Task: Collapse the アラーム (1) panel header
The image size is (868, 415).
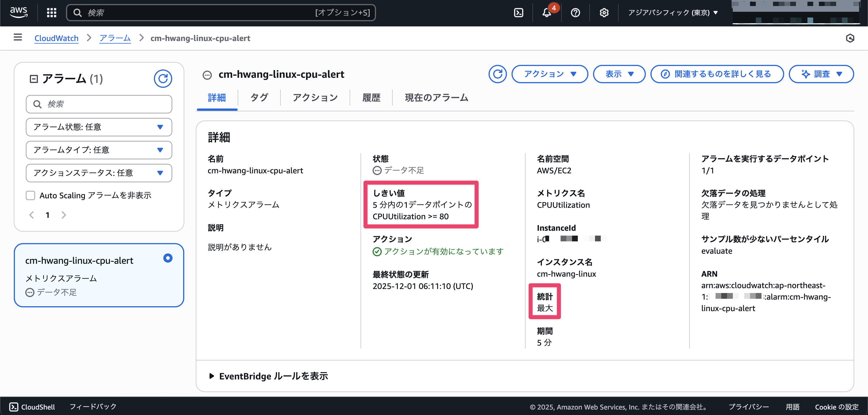Action: pos(34,79)
